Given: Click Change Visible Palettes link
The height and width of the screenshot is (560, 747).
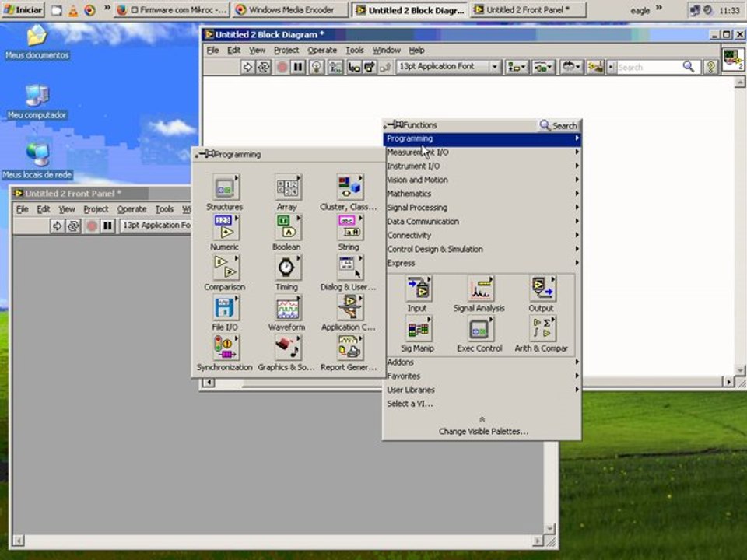Looking at the screenshot, I should coord(483,432).
